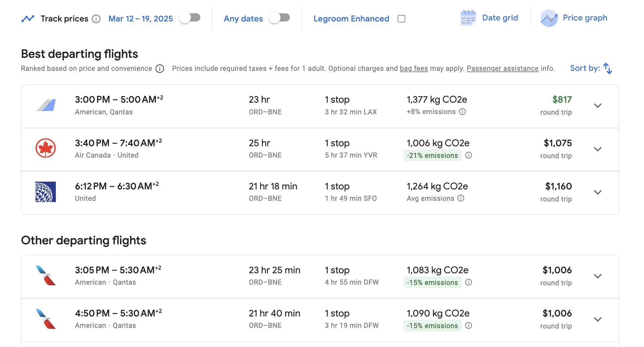The height and width of the screenshot is (347, 644).
Task: Expand the United flight departing 6:12 PM
Action: pyautogui.click(x=598, y=192)
